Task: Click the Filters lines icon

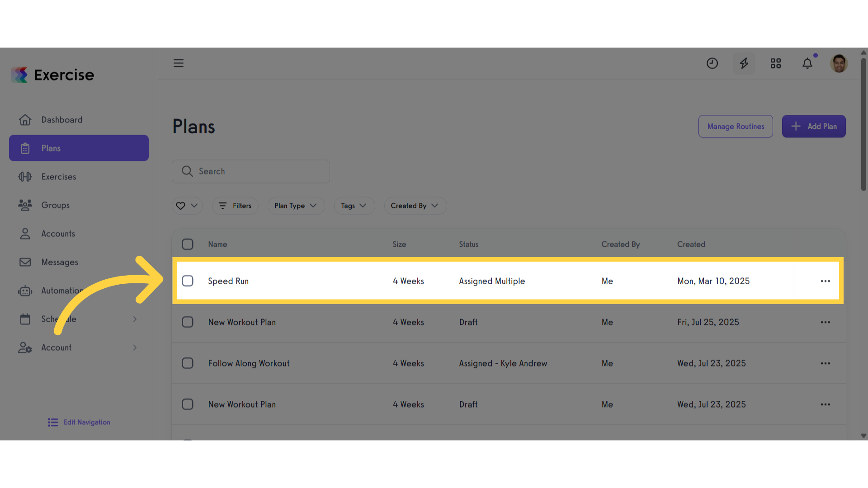Action: [222, 206]
